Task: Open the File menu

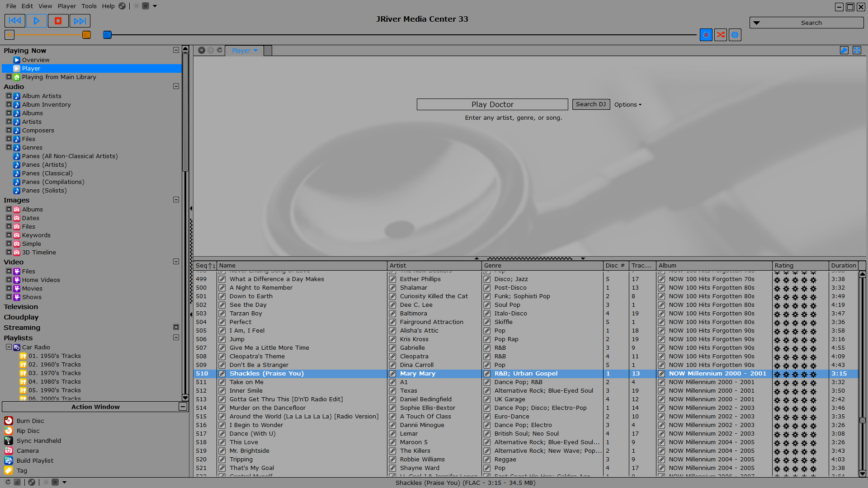Action: coord(11,6)
